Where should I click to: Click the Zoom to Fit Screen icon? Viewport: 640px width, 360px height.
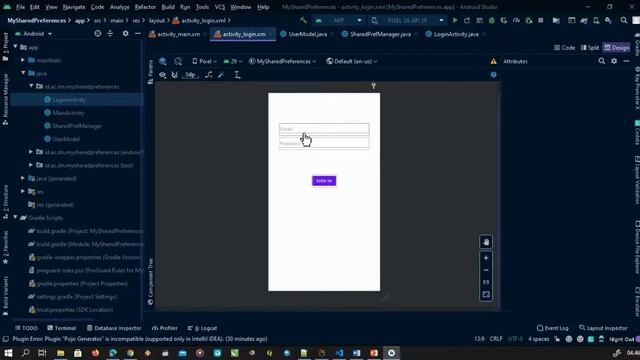[486, 295]
